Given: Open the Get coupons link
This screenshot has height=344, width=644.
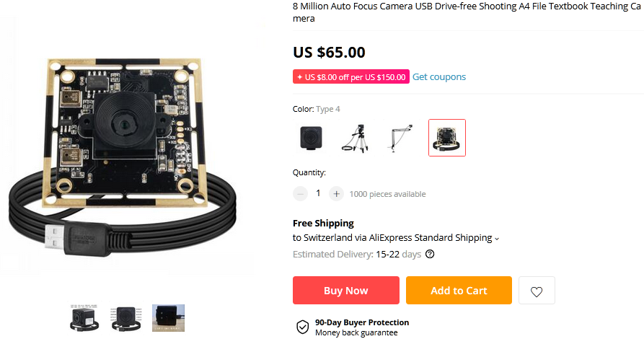Looking at the screenshot, I should [x=439, y=77].
